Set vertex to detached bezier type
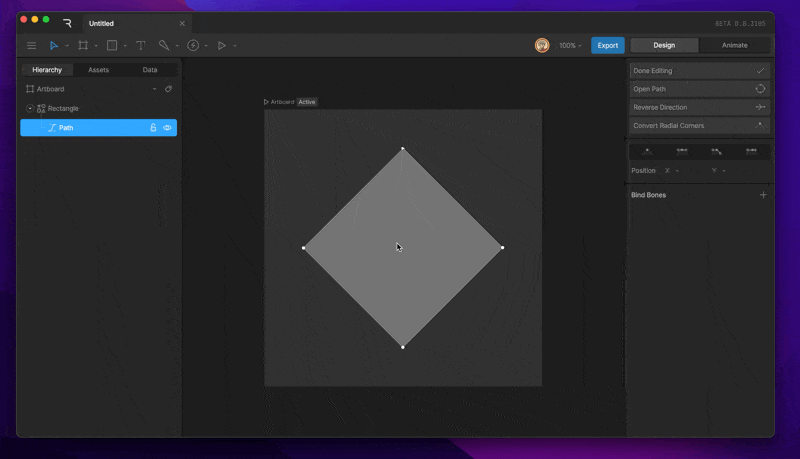Image resolution: width=800 pixels, height=459 pixels. pyautogui.click(x=716, y=151)
